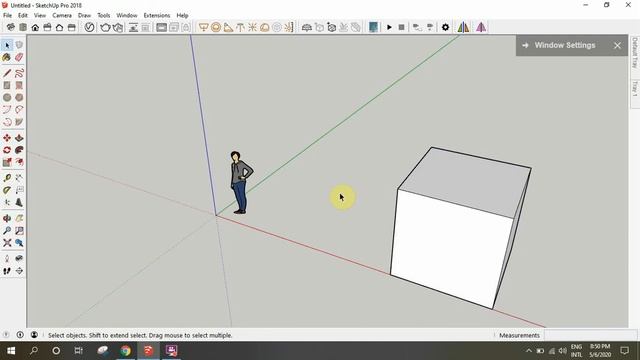
Task: Choose the Offset tool
Action: (x=19, y=162)
